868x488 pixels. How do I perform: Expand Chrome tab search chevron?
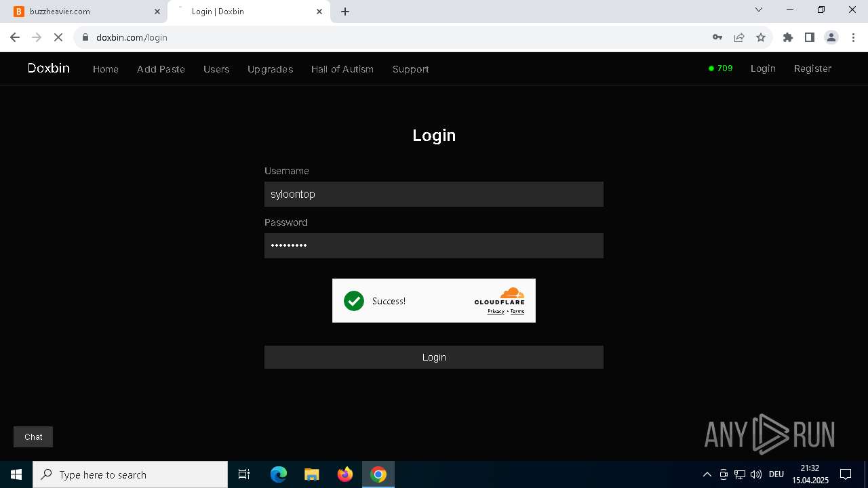[759, 9]
